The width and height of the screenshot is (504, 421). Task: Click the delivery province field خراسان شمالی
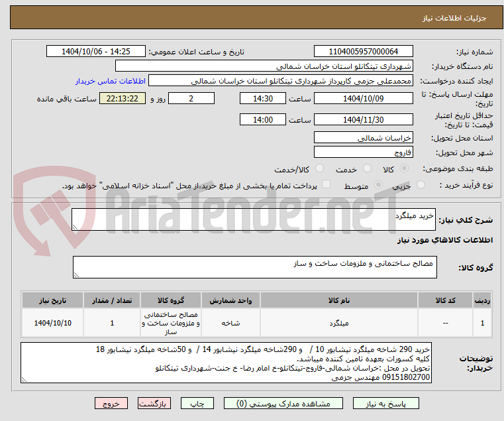363,137
